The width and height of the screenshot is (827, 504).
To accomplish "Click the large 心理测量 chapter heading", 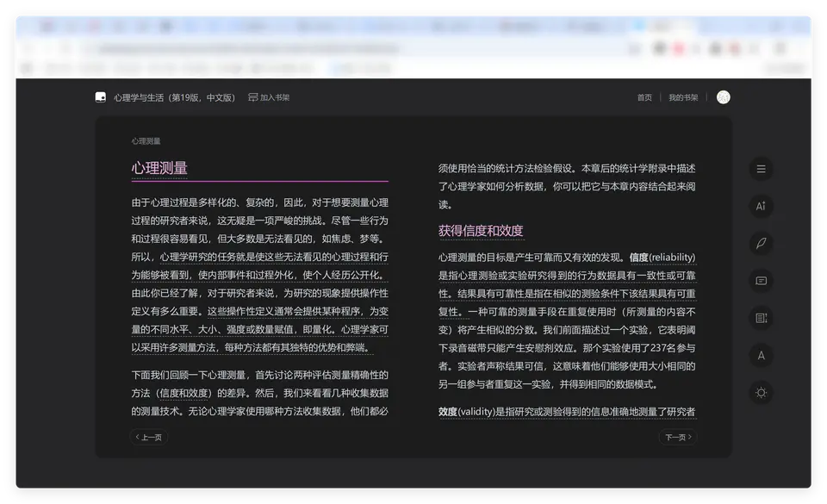I will click(x=159, y=168).
